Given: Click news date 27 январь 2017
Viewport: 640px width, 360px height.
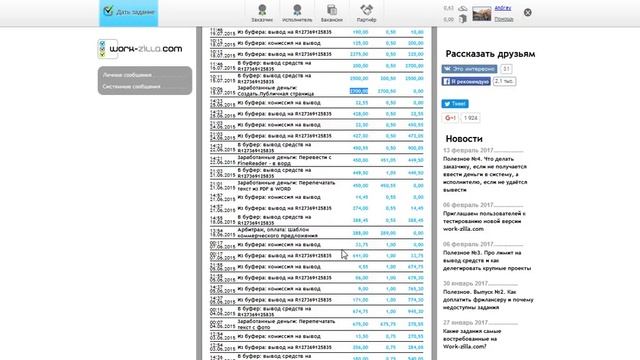Looking at the screenshot, I should (x=466, y=322).
